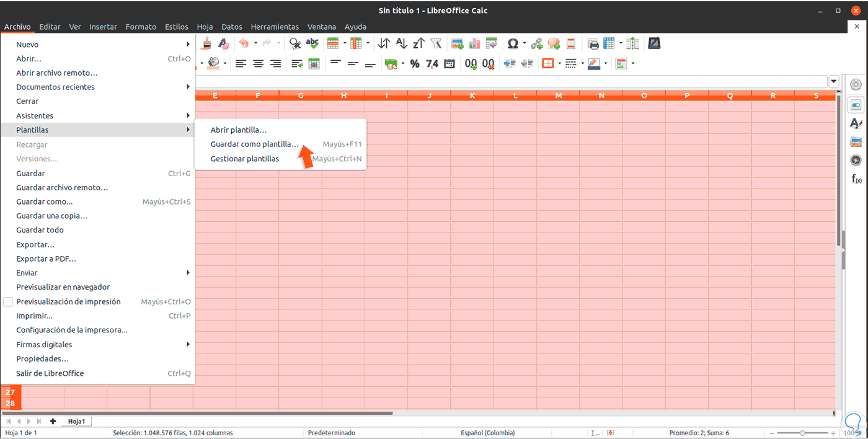Toggle Wrap Text in the formatting toolbar

297,63
